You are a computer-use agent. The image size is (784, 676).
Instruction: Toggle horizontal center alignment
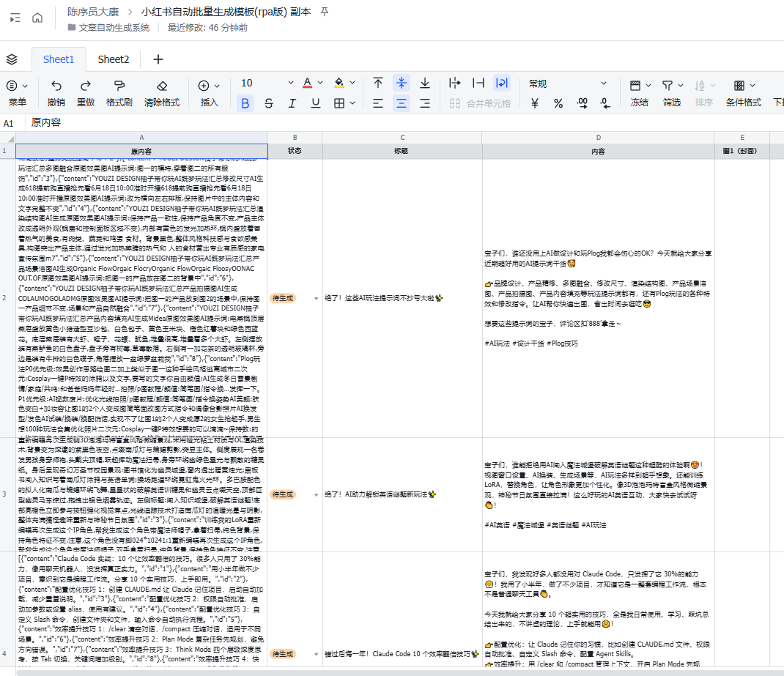pos(401,103)
